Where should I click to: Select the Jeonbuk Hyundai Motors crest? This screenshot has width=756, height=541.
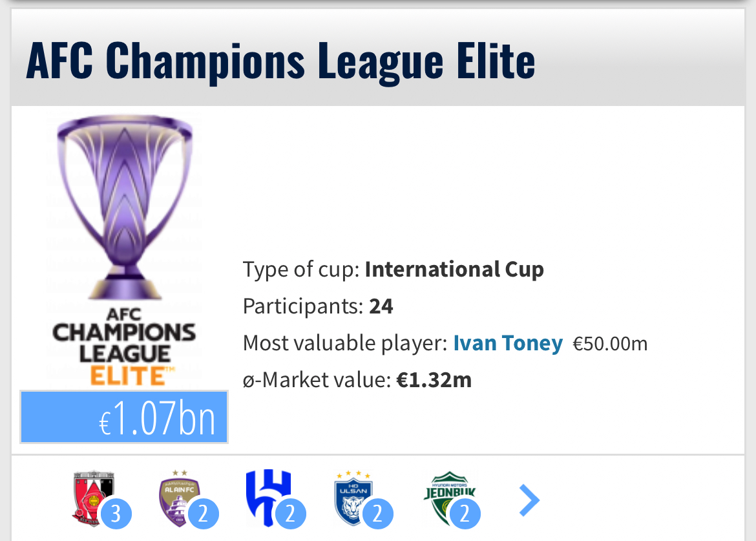[448, 496]
